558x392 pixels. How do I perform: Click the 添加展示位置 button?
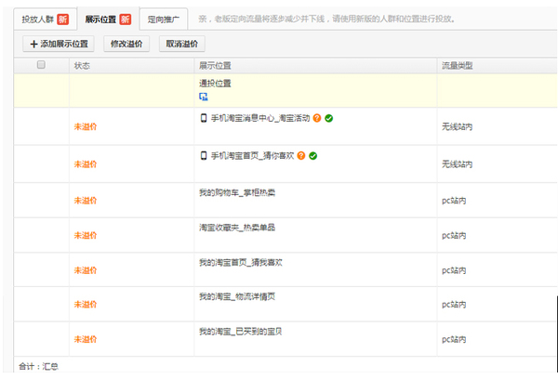tap(59, 44)
